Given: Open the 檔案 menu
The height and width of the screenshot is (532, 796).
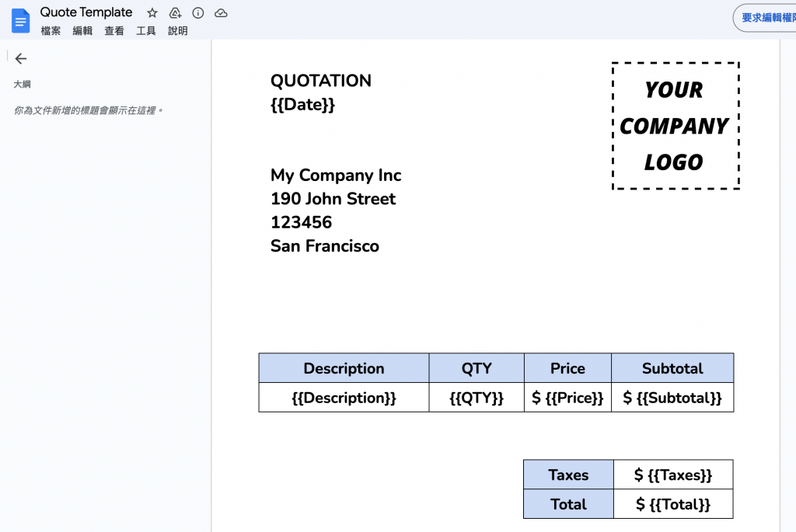Looking at the screenshot, I should pyautogui.click(x=51, y=31).
